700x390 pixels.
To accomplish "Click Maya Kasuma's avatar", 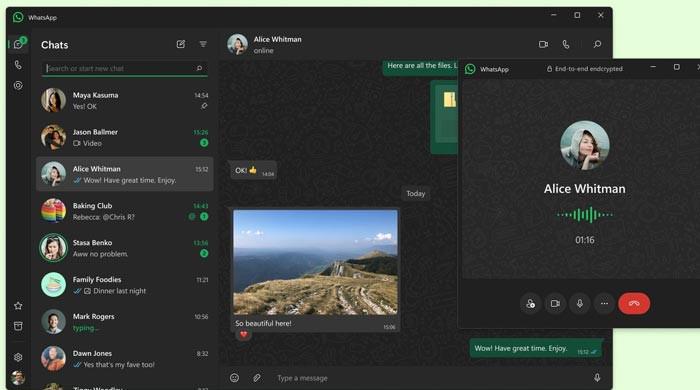I will tap(54, 100).
